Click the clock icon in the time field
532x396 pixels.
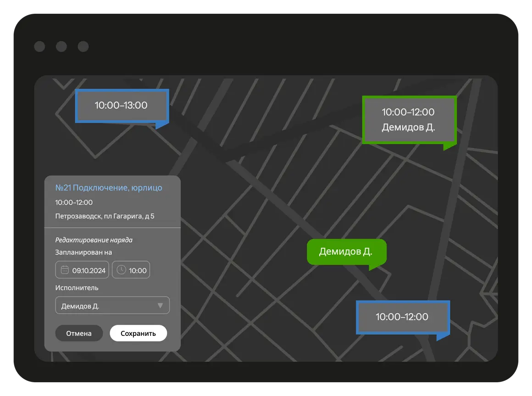pos(121,270)
